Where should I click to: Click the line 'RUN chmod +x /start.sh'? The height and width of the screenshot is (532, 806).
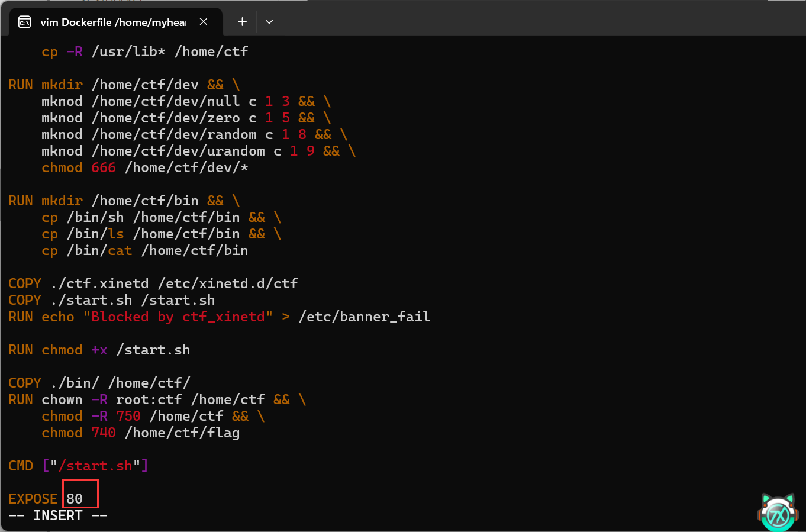point(99,350)
